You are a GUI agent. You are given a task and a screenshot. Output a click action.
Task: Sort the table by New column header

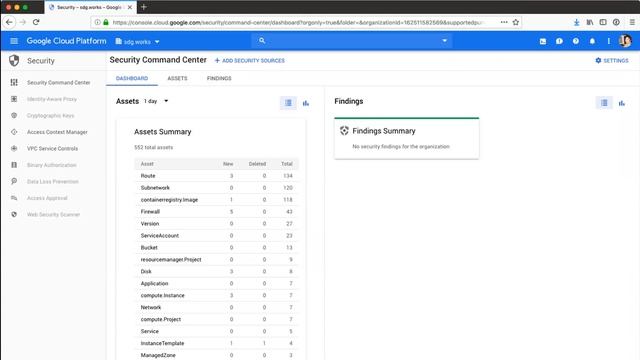click(x=228, y=164)
